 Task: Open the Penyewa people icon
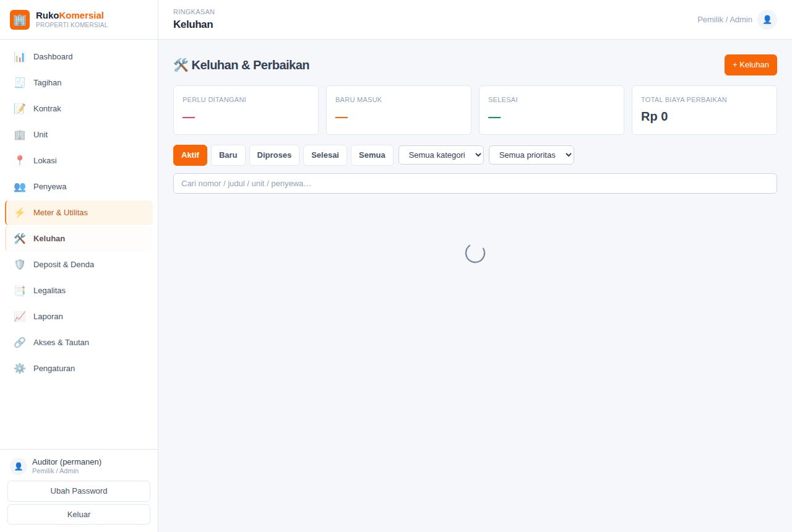click(x=20, y=187)
